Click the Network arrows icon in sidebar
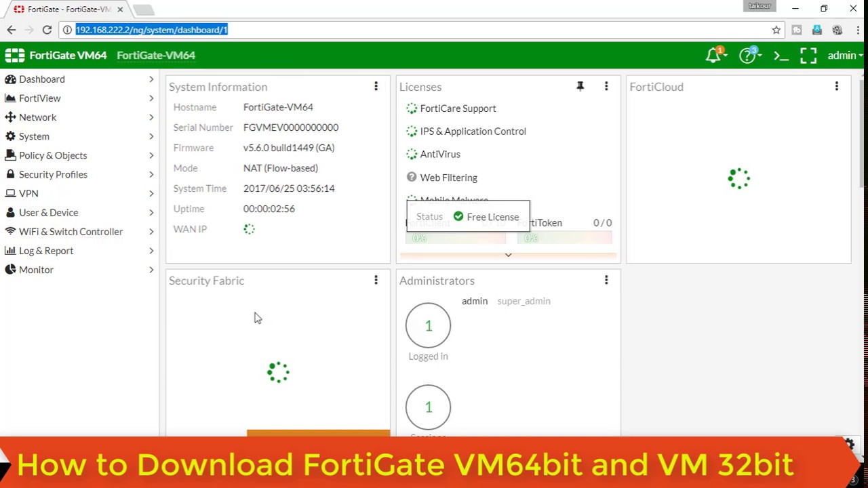This screenshot has height=488, width=868. [10, 117]
